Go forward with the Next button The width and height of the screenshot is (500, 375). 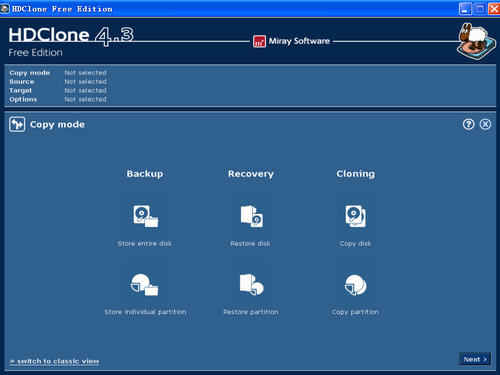point(475,359)
